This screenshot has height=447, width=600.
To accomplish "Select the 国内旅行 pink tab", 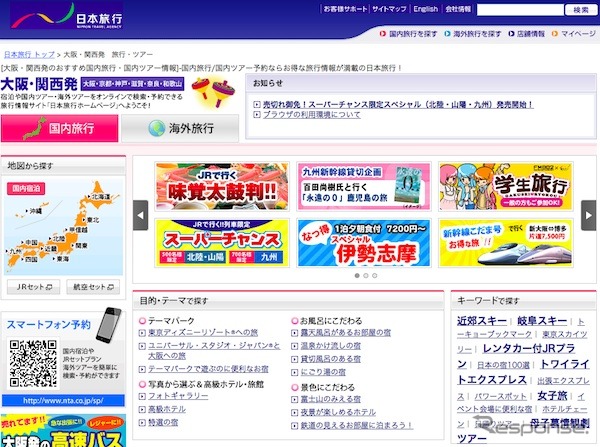I will (60, 128).
